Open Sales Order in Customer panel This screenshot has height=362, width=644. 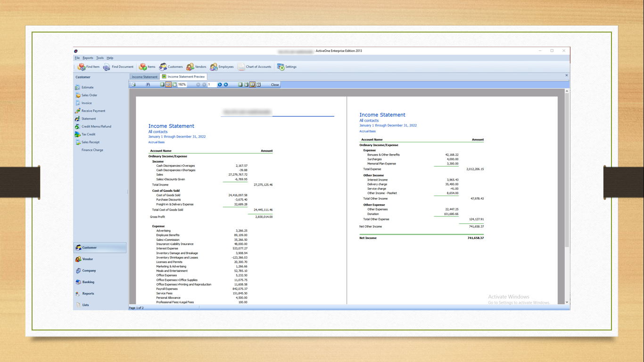pos(86,95)
